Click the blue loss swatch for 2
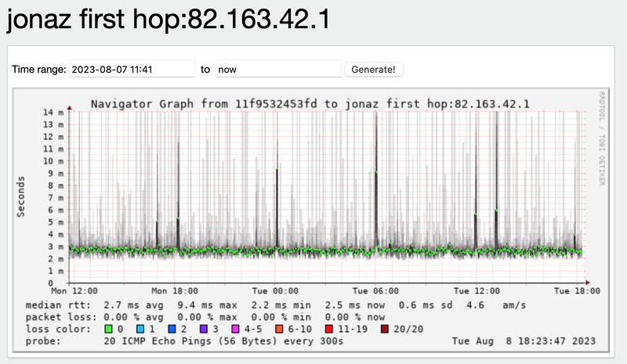Viewport: 627px width, 364px height. point(172,330)
